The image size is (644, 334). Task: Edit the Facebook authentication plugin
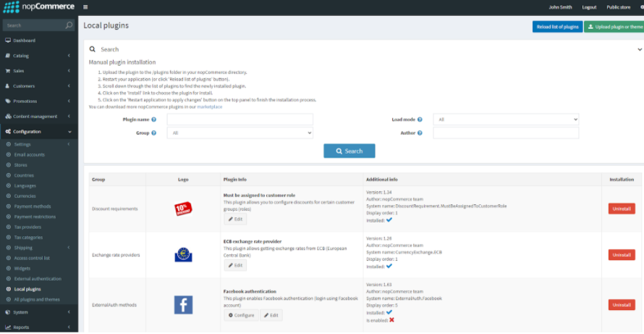271,315
